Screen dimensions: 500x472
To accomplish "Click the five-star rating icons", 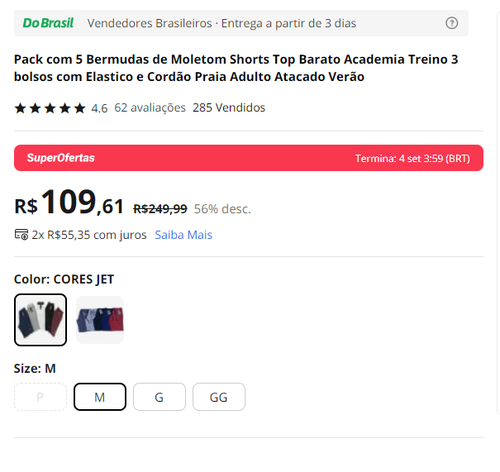I will [50, 108].
